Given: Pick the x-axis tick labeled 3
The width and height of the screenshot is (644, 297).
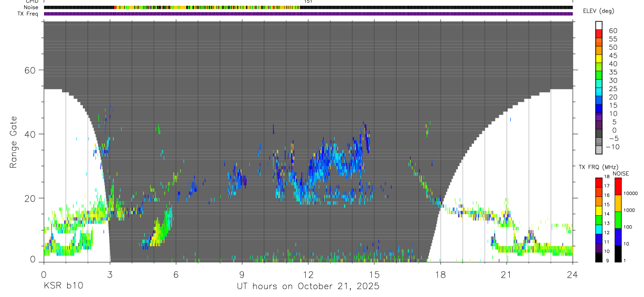Looking at the screenshot, I should click(x=110, y=274).
